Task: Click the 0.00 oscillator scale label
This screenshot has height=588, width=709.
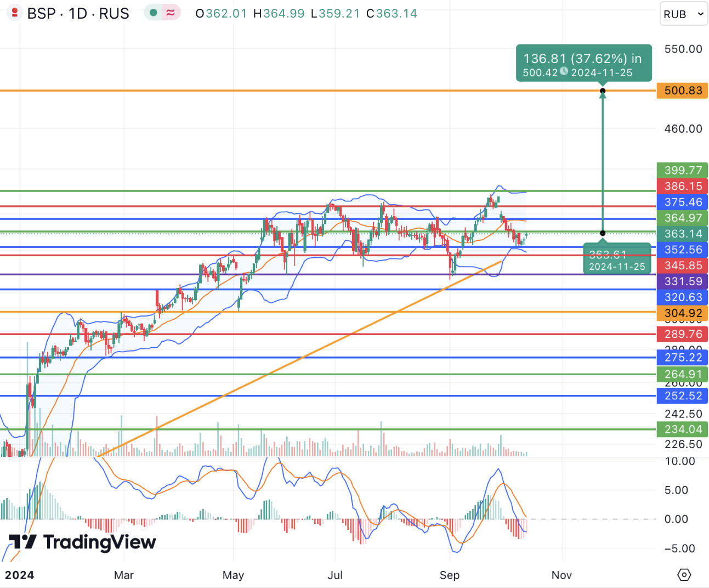Action: coord(676,519)
